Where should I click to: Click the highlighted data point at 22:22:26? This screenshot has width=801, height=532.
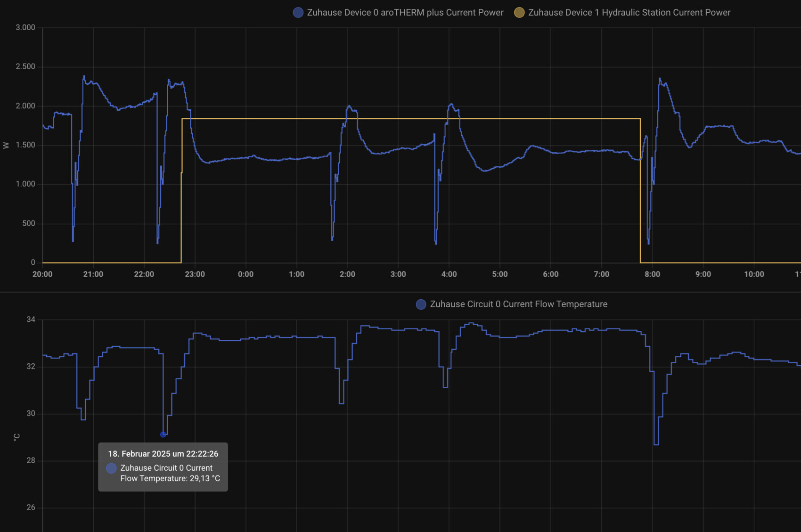[163, 434]
